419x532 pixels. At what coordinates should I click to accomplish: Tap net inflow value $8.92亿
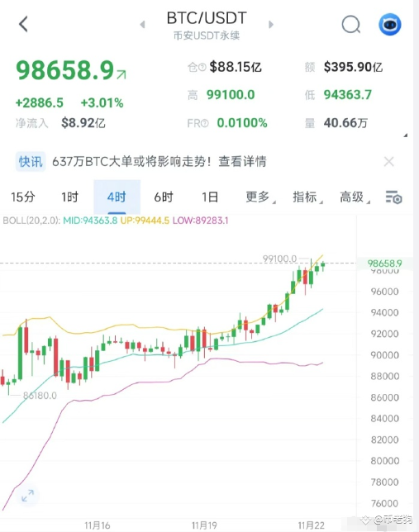point(83,123)
